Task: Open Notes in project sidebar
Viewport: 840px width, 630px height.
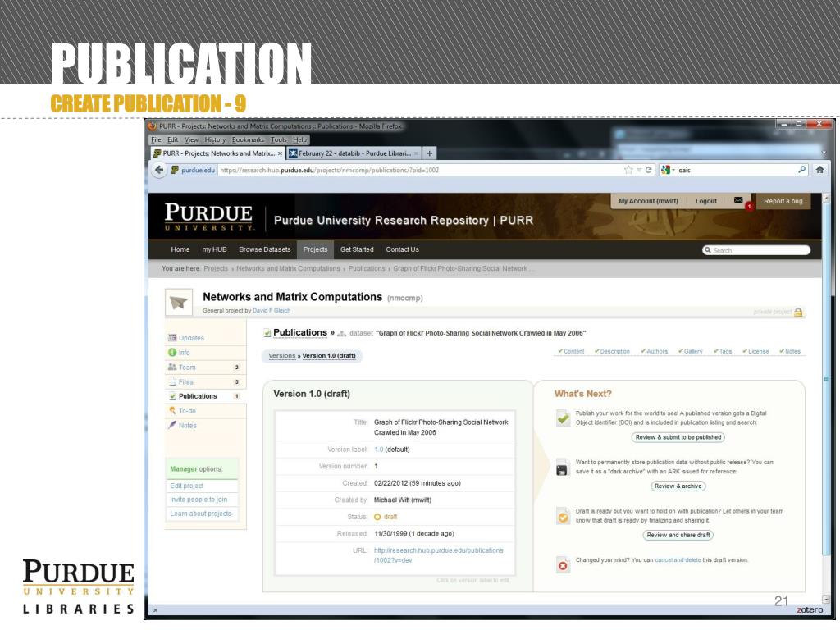Action: coord(187,426)
